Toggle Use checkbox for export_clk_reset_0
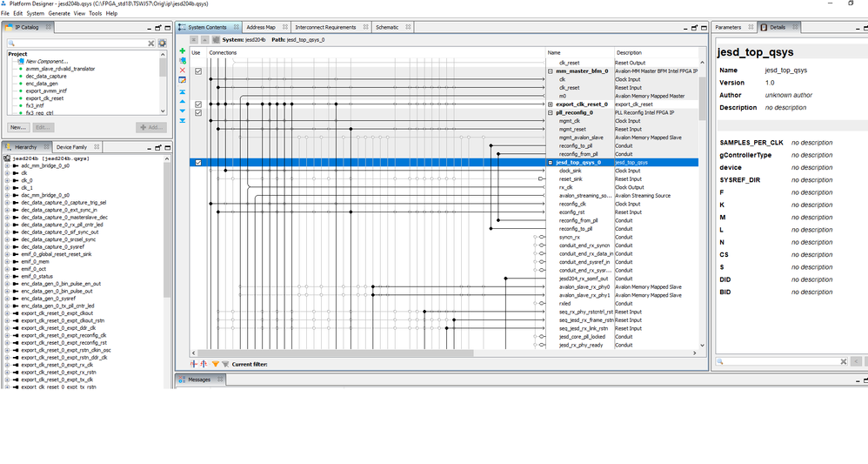This screenshot has width=868, height=464. (198, 104)
